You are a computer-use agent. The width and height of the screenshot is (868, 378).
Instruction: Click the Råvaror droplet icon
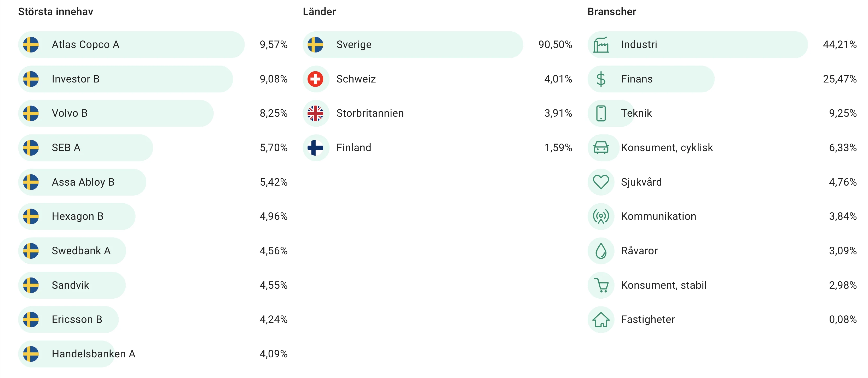pos(601,251)
